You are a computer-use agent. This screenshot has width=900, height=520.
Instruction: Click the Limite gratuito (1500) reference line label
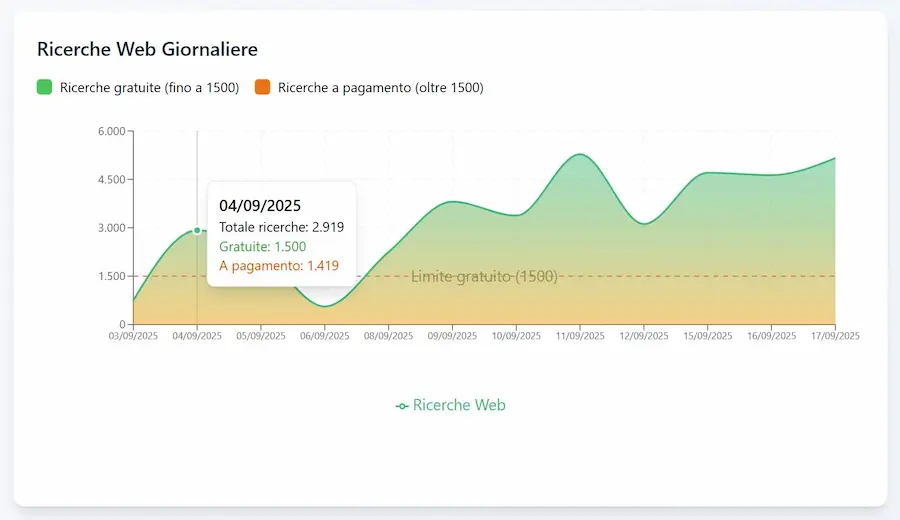[x=484, y=276]
